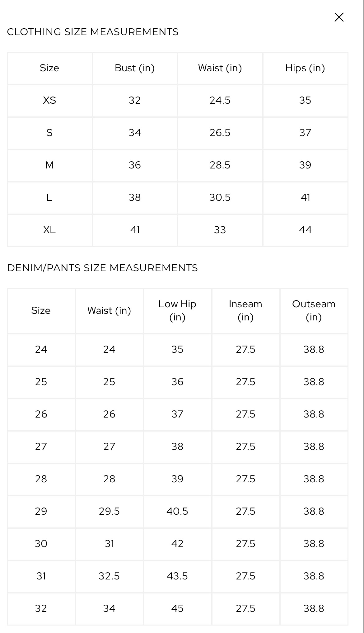Click the waist value 29.5

pos(109,511)
